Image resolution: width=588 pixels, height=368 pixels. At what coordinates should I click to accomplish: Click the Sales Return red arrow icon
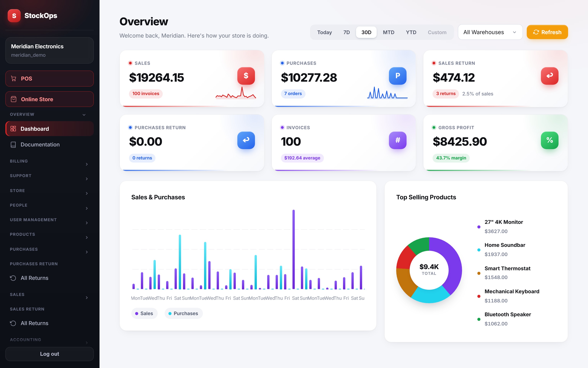coord(549,76)
